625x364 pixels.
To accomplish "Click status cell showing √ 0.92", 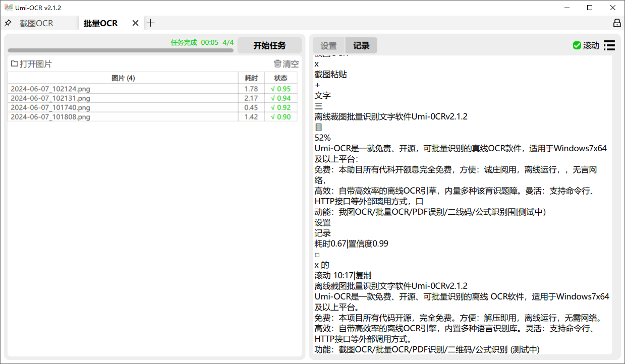I will coord(281,107).
